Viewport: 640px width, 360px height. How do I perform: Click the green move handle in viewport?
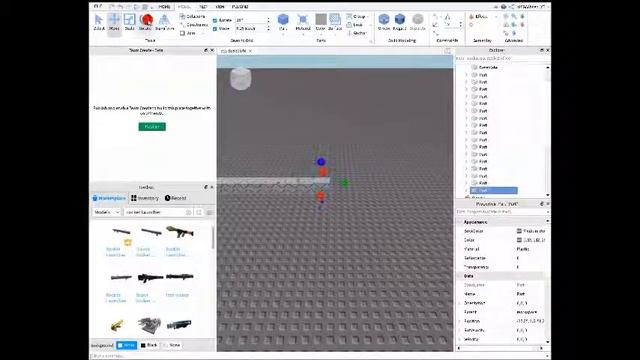tap(344, 183)
